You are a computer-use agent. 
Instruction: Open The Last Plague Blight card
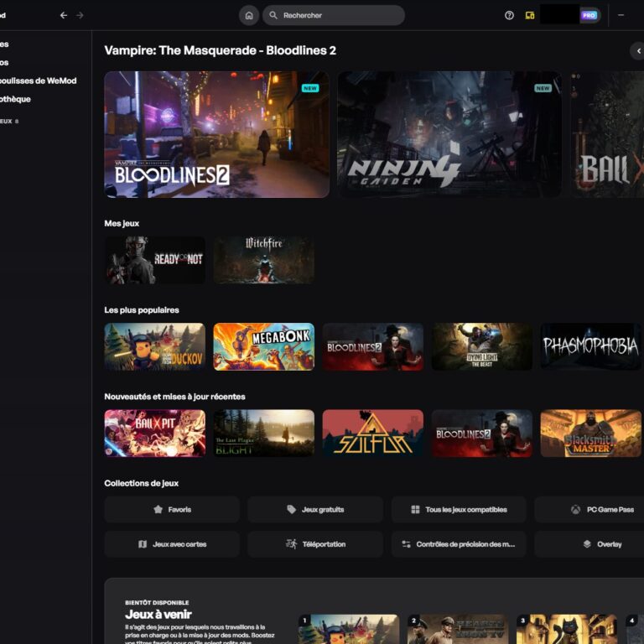263,434
